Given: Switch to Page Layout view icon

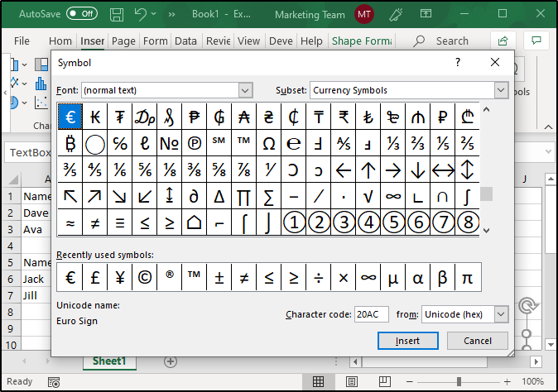Looking at the screenshot, I should [352, 382].
